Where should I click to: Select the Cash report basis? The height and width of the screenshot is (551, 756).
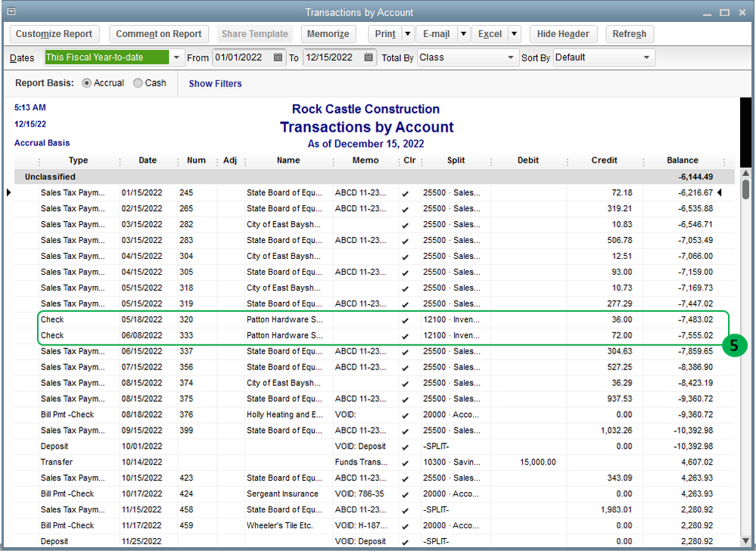coord(138,83)
